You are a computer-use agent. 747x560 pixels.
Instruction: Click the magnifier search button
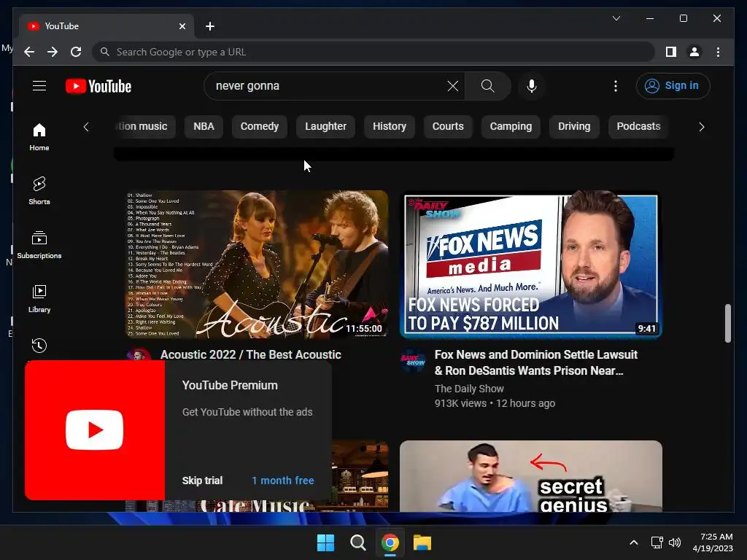click(x=487, y=86)
